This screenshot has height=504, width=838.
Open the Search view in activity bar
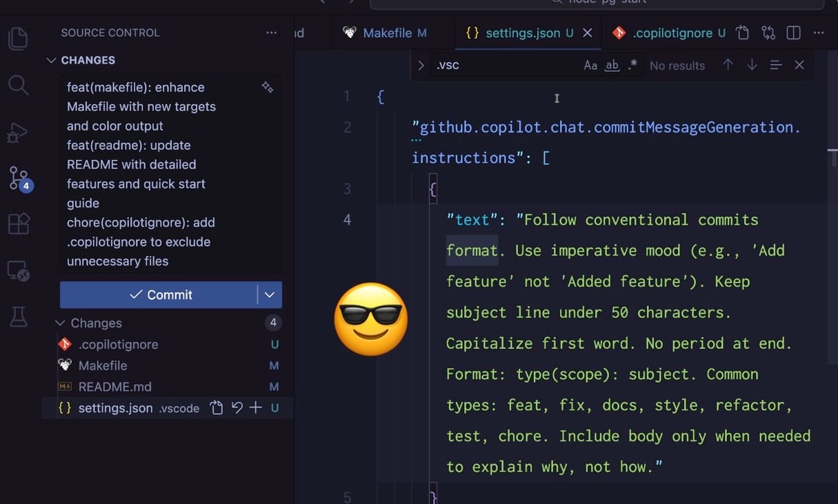pyautogui.click(x=19, y=85)
